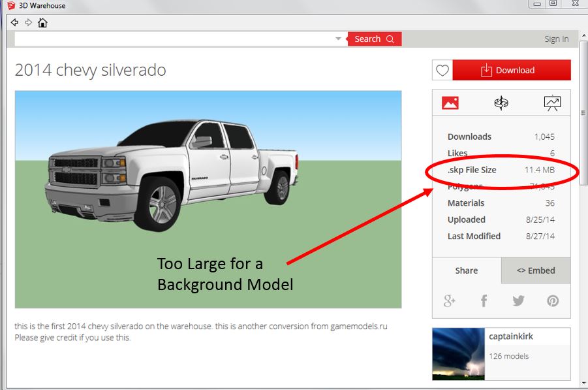Switch to the Share tab
The height and width of the screenshot is (390, 588).
[467, 270]
